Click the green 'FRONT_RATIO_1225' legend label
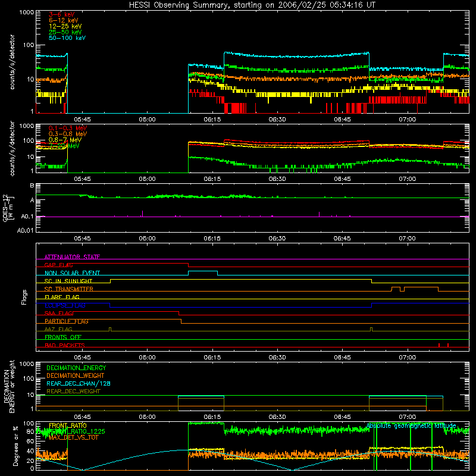This screenshot has height=476, width=476. click(x=77, y=431)
